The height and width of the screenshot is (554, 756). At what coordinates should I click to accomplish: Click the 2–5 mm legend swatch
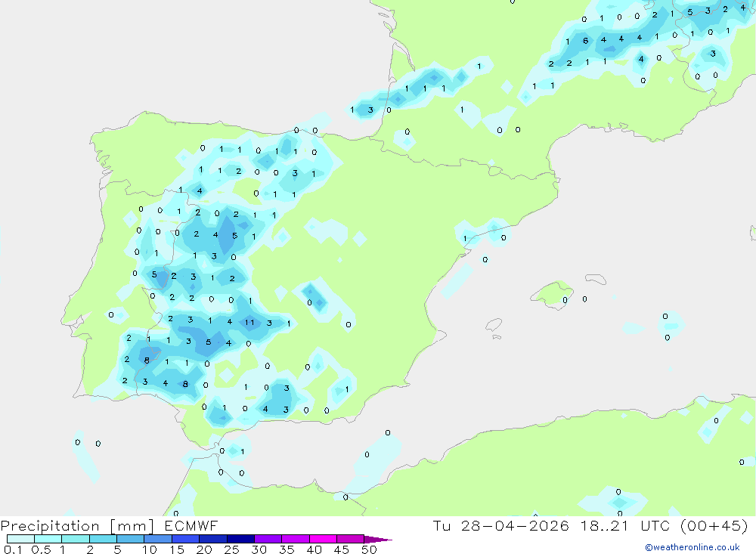coord(103,539)
